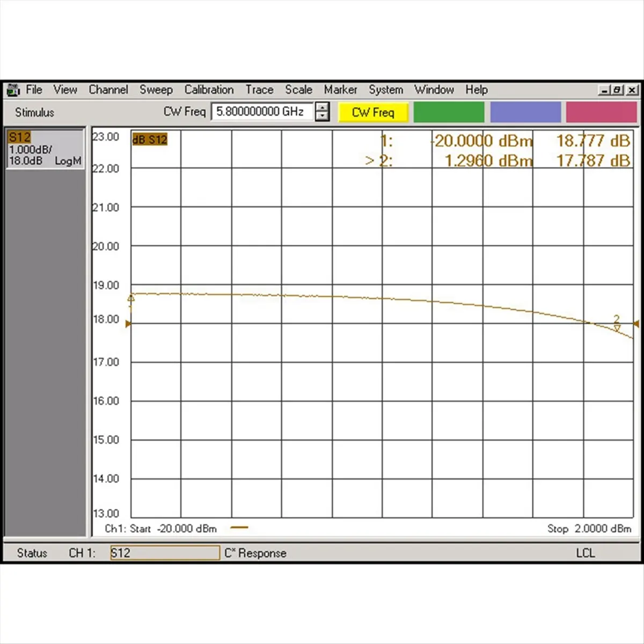
Task: Select the S12 trace label on the graph
Action: click(149, 139)
